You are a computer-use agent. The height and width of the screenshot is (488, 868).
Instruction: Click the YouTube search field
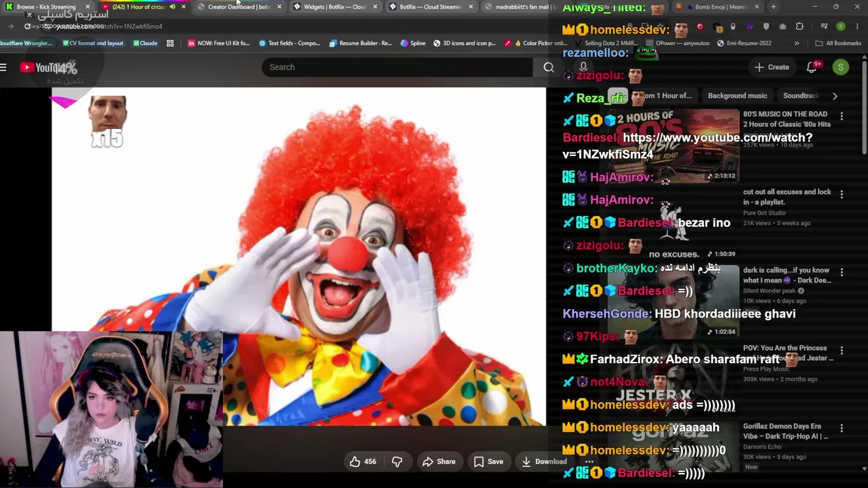tap(398, 67)
